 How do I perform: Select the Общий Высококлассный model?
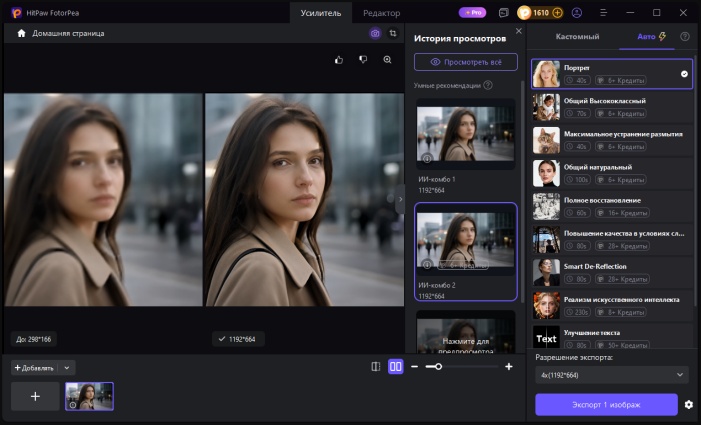[x=612, y=107]
